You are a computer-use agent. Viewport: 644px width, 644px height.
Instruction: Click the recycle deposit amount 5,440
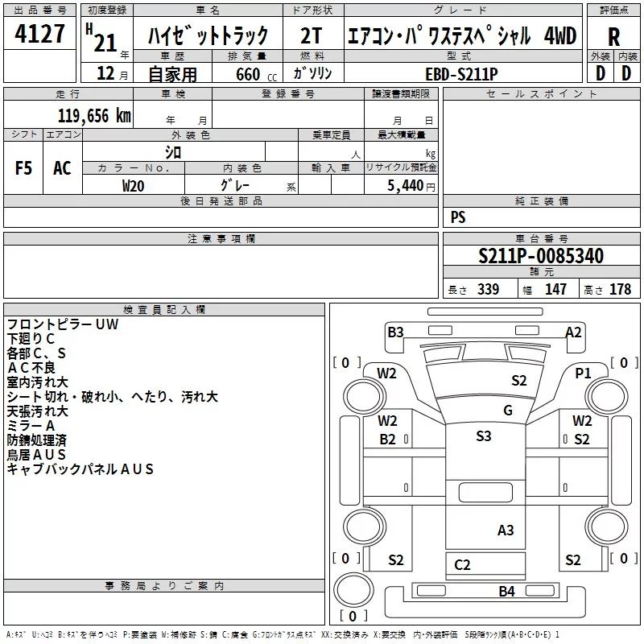405,185
